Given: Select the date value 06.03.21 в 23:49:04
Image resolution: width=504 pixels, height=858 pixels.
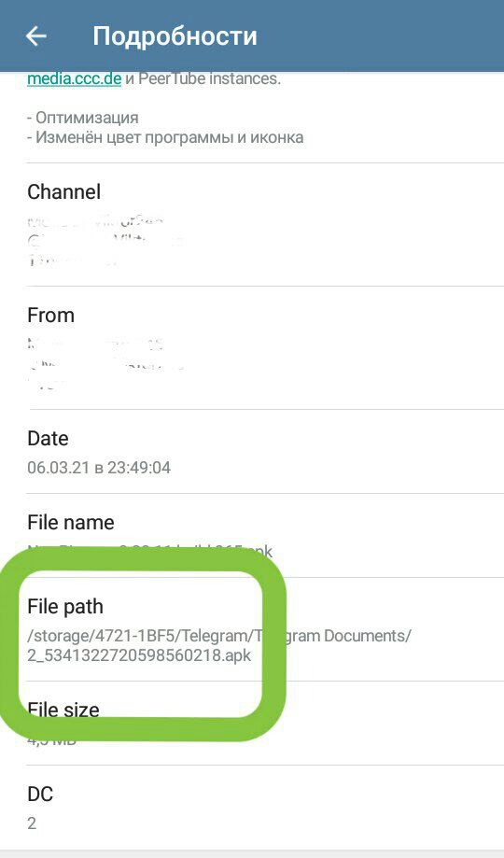Looking at the screenshot, I should (x=99, y=468).
